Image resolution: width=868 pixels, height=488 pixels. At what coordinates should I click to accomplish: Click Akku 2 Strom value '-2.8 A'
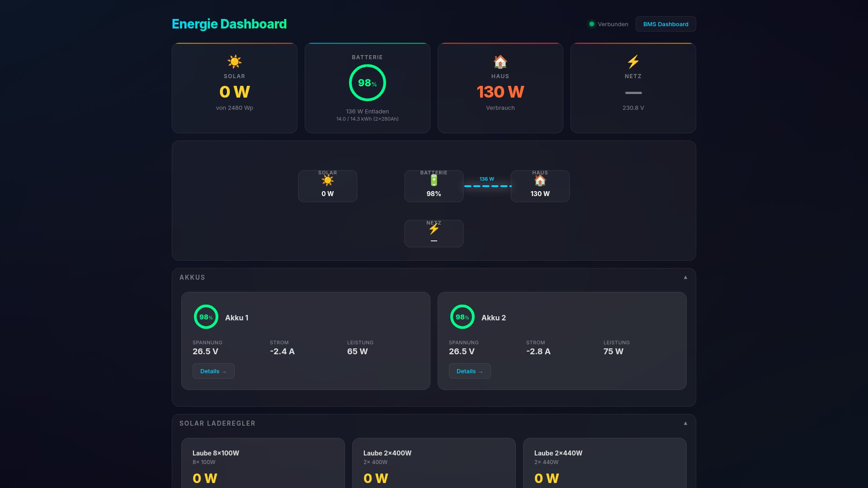coord(538,351)
